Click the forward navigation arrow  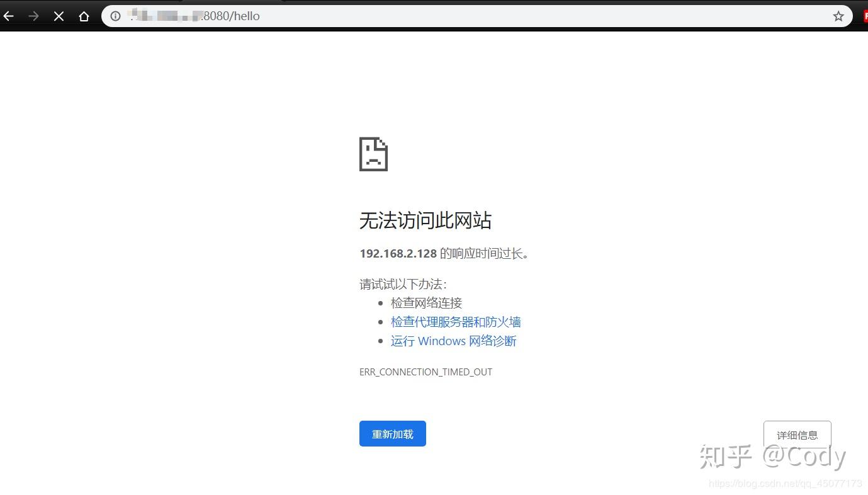point(33,16)
